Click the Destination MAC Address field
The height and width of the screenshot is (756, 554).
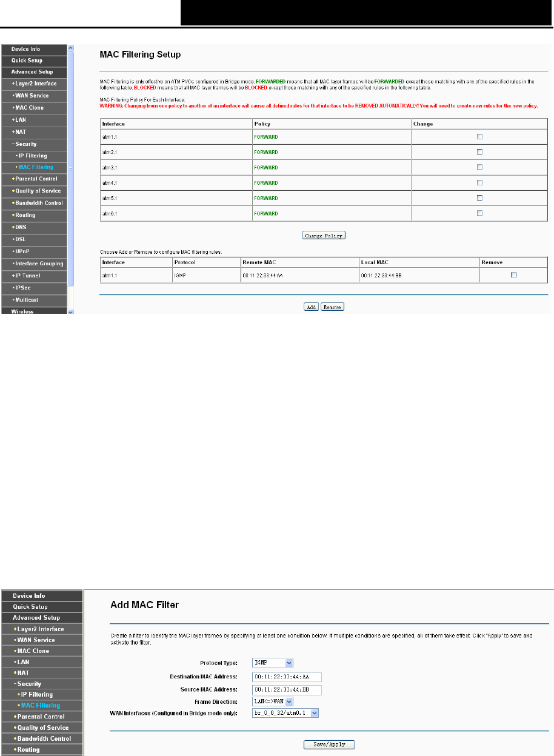tap(287, 677)
